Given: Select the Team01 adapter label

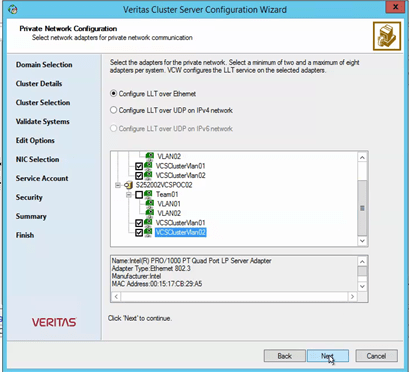Looking at the screenshot, I should point(167,194).
